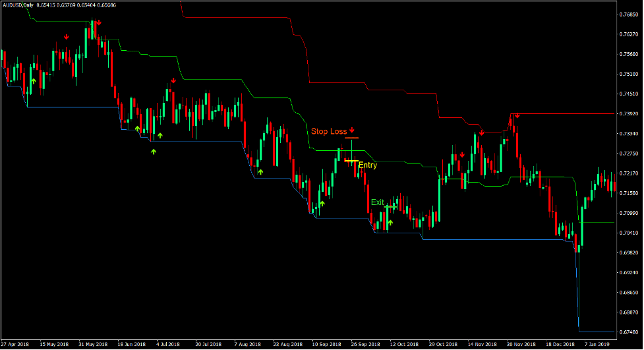Click the 27 Apr 2018 date label

click(15, 344)
